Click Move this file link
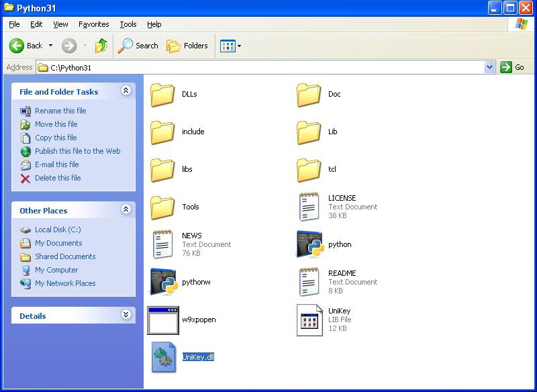The image size is (537, 392). point(56,124)
